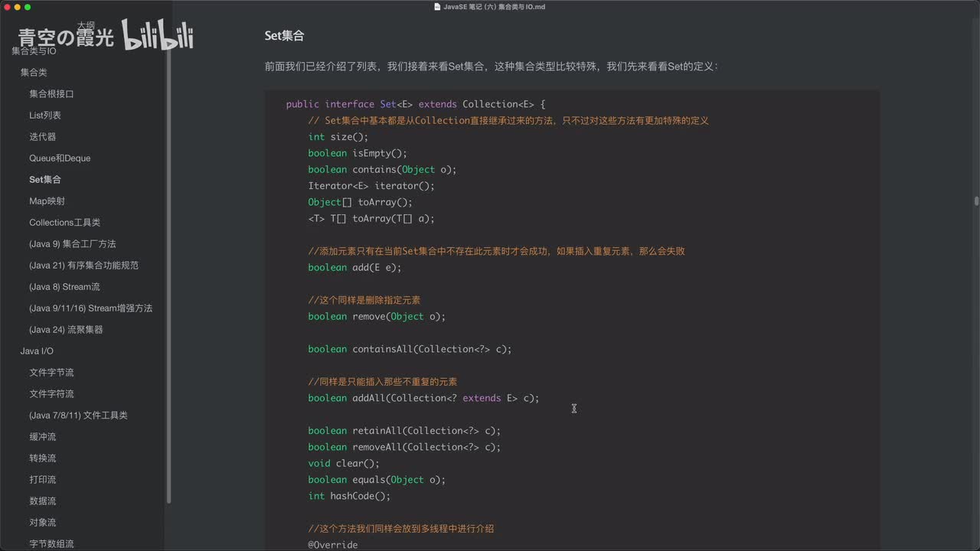Open 文件字节流 outline entry

click(51, 372)
